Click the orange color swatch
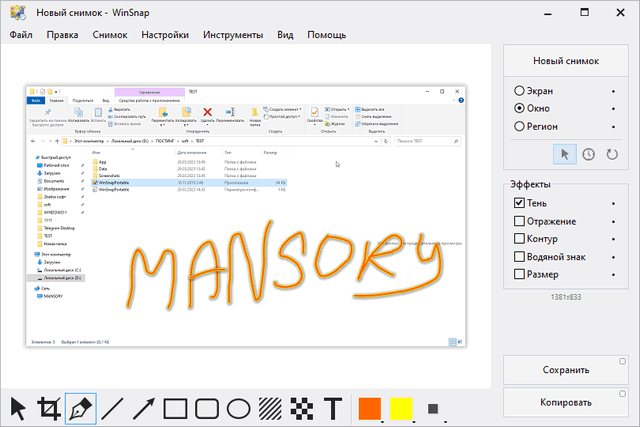The image size is (640, 427). (370, 408)
